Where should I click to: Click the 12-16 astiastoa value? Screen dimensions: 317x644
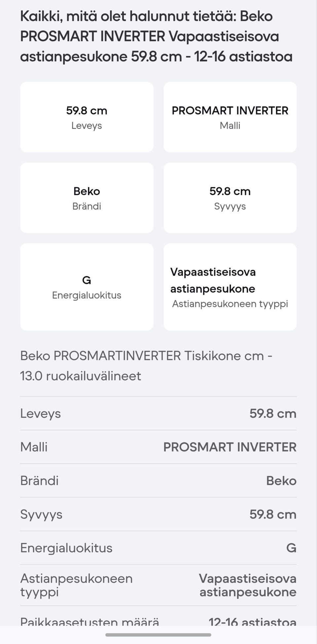coord(252,621)
